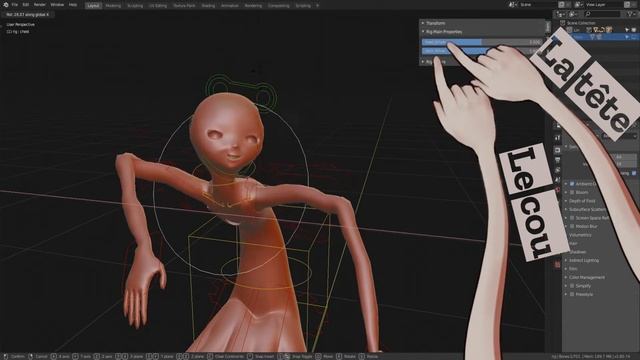
Task: Expand the Indirect Lighting panel
Action: pyautogui.click(x=566, y=260)
